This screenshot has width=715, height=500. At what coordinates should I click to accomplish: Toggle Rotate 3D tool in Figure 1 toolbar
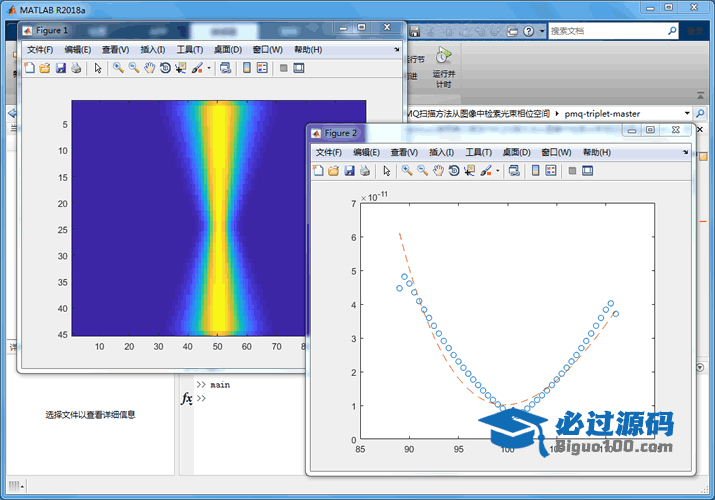click(x=165, y=68)
